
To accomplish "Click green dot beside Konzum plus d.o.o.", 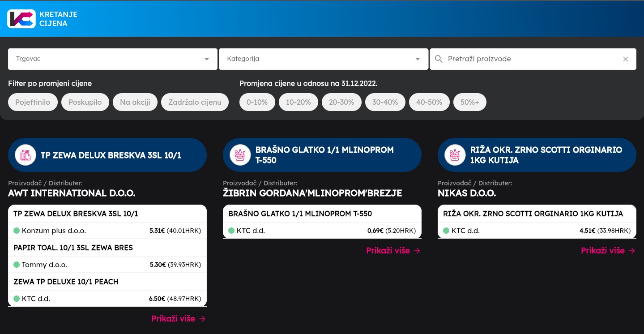I will pyautogui.click(x=17, y=231).
